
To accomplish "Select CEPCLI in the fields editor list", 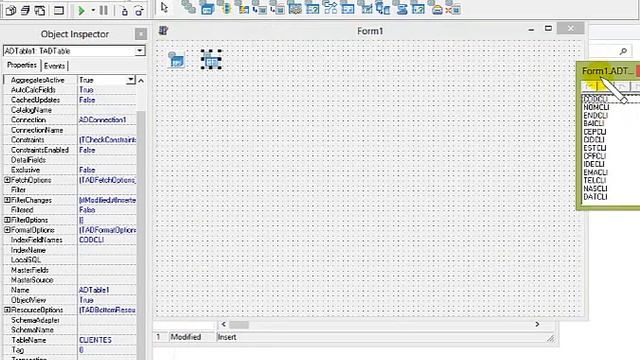I will pyautogui.click(x=595, y=132).
